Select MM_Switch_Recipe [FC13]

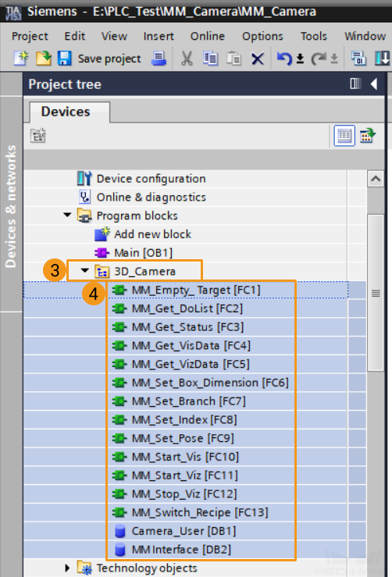click(200, 512)
